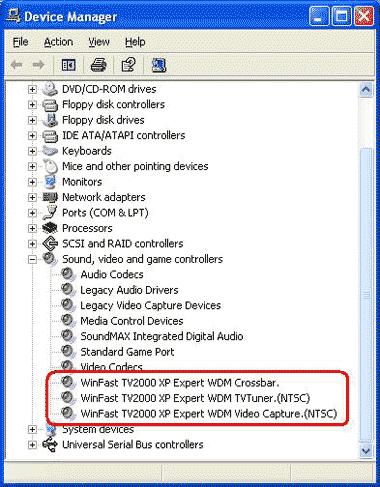This screenshot has height=487, width=380.
Task: Click the icon beside Standard Game Port
Action: pos(68,351)
